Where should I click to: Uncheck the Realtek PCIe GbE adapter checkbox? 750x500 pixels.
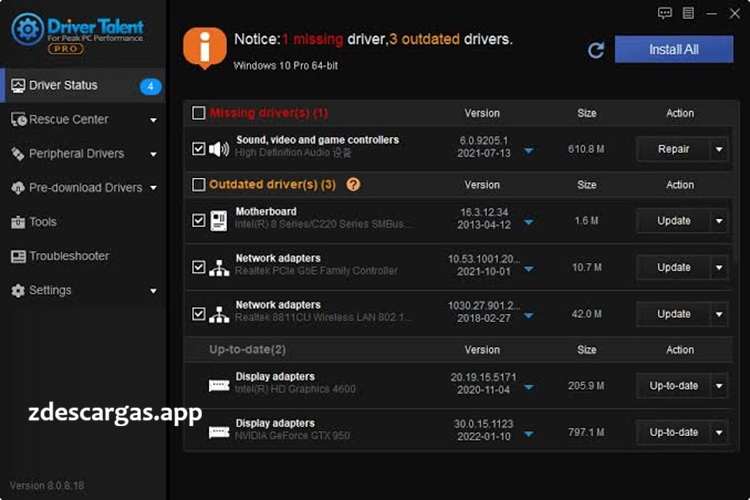199,267
